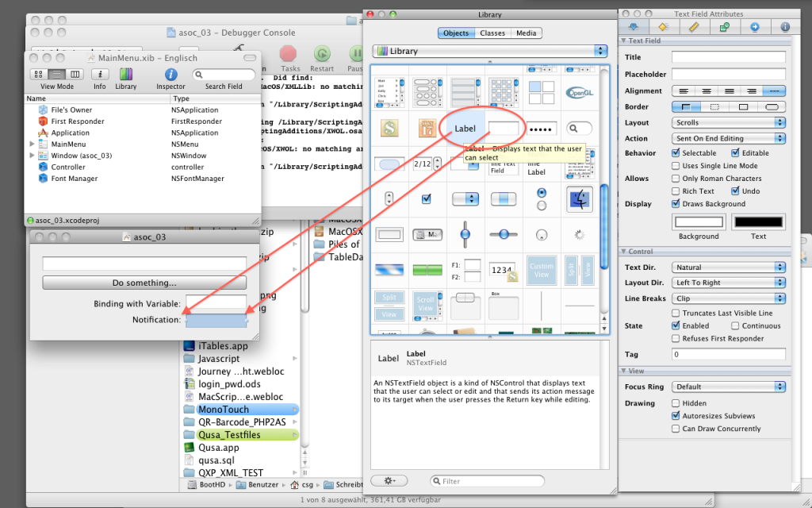
Task: Switch to the Media tab in Library
Action: coord(527,33)
